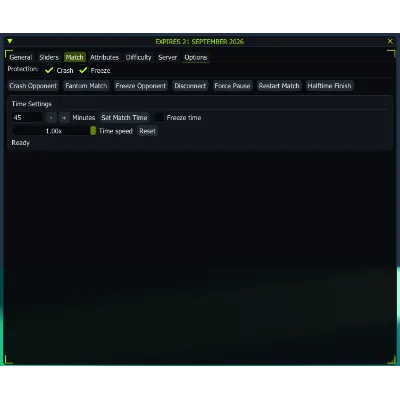
Task: Click the Protection label
Action: pos(23,69)
